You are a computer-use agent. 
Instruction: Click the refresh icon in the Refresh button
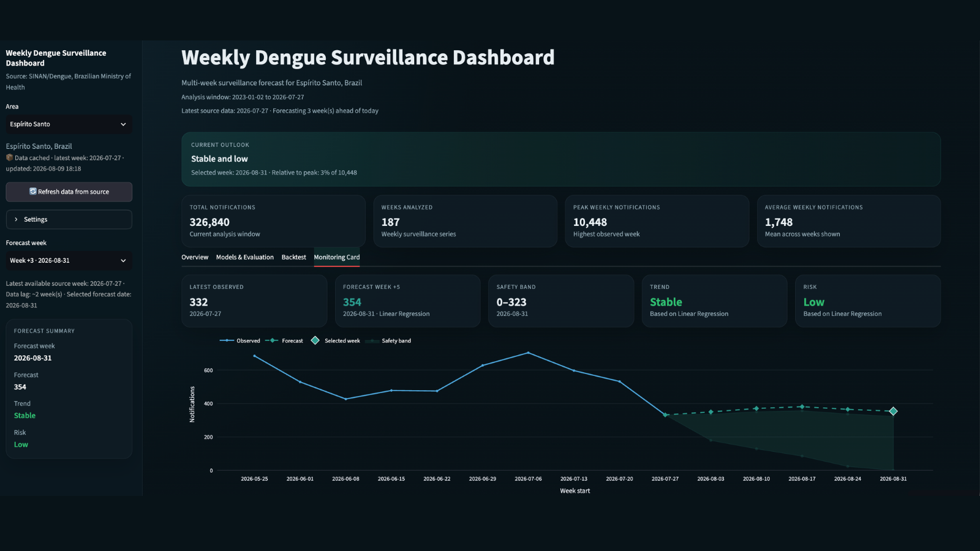tap(33, 192)
